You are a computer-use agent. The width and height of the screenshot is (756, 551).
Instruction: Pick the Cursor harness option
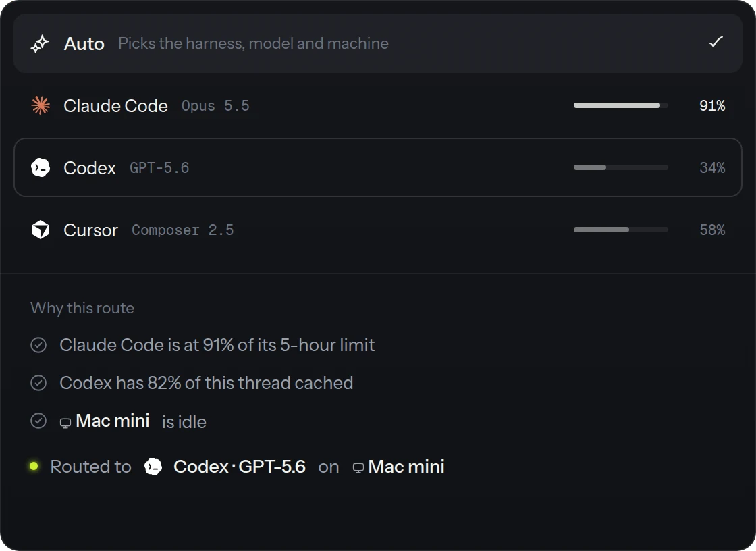377,230
